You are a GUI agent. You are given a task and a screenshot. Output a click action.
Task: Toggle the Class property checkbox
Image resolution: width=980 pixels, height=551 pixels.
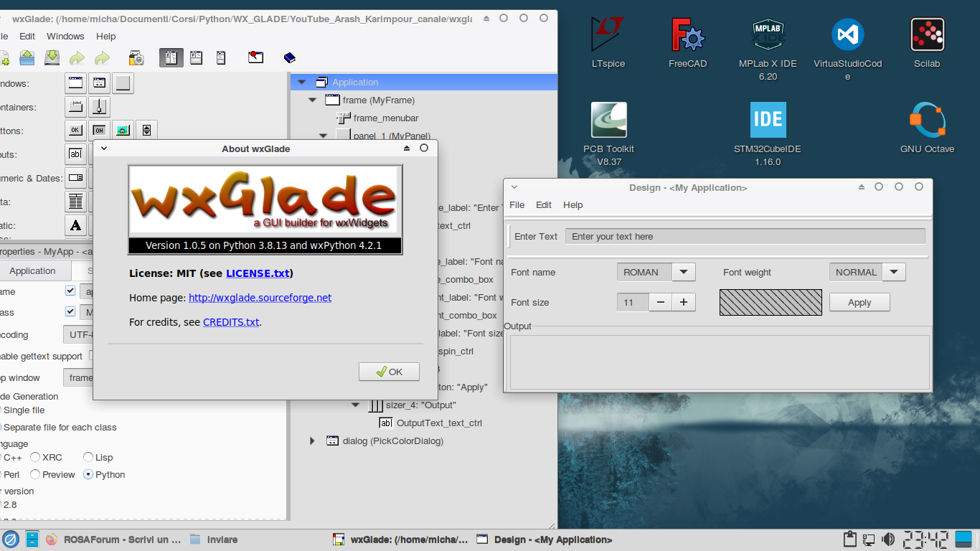[x=70, y=312]
